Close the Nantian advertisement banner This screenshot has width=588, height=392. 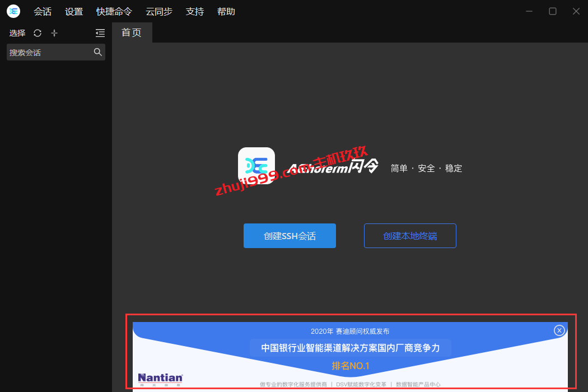click(x=559, y=330)
